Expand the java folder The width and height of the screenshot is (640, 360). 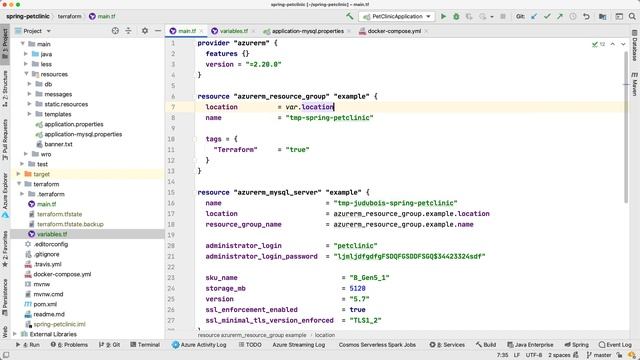coord(26,54)
